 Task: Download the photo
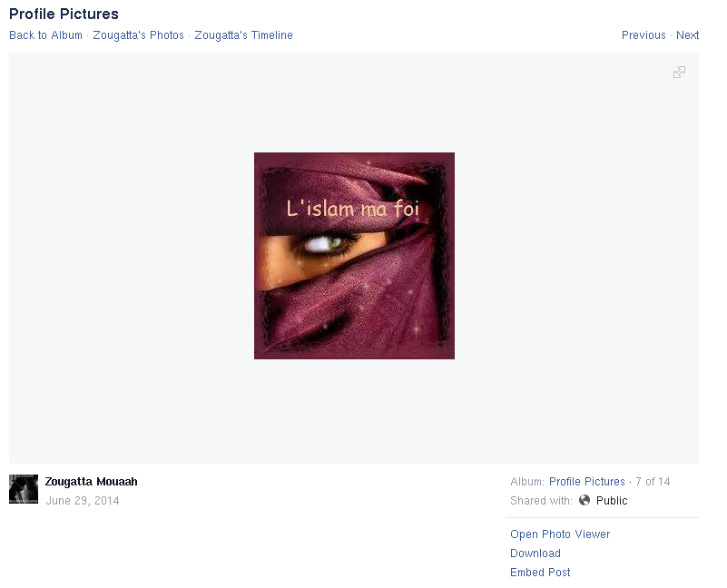pos(535,554)
